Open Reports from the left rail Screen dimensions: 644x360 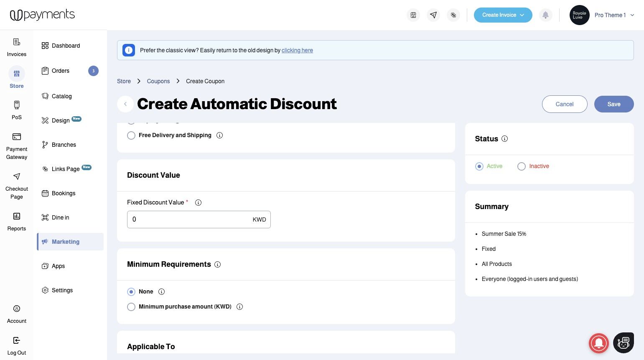click(17, 221)
